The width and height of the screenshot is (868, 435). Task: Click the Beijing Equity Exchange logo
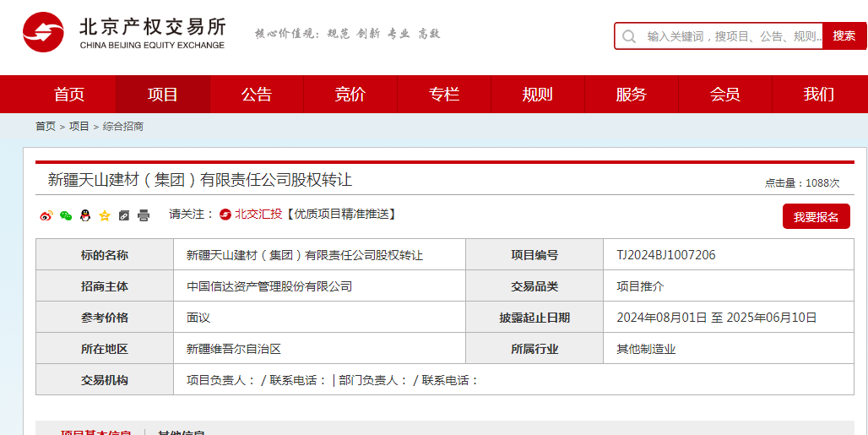[x=124, y=32]
